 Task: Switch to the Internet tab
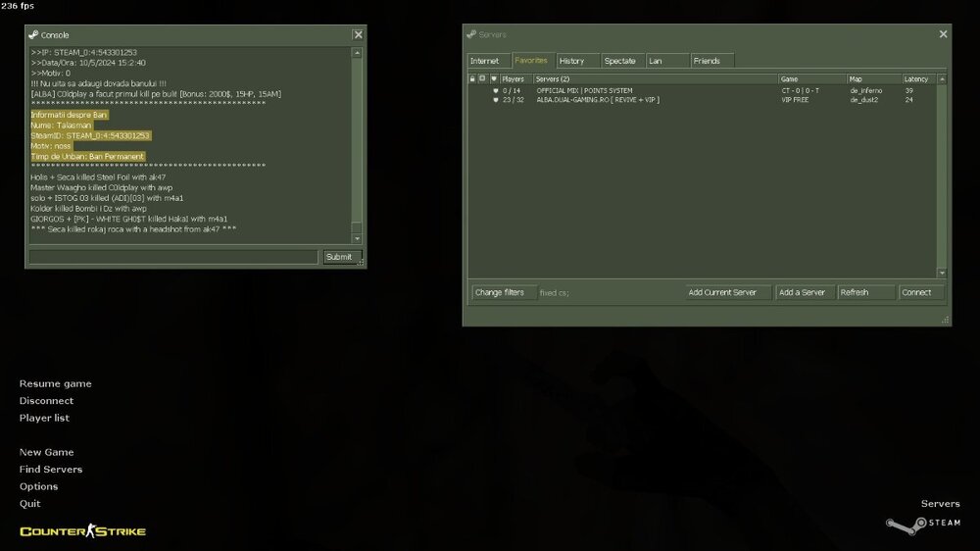point(484,61)
